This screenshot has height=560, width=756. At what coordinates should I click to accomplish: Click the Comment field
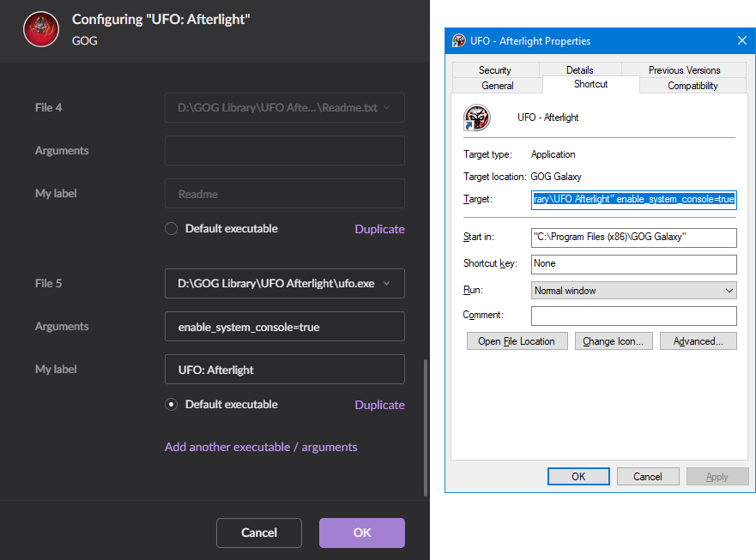tap(633, 316)
